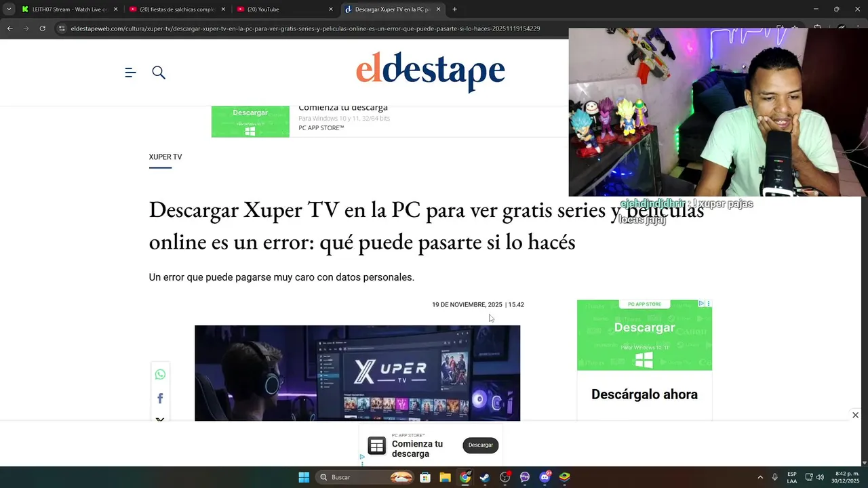Click the volume speaker tray icon
868x488 pixels.
820,477
